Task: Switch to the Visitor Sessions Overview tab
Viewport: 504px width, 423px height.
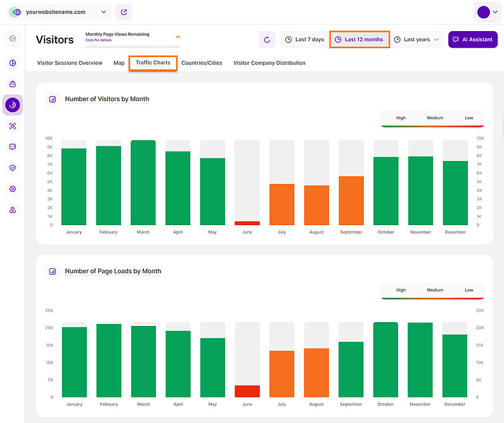Action: pos(70,63)
